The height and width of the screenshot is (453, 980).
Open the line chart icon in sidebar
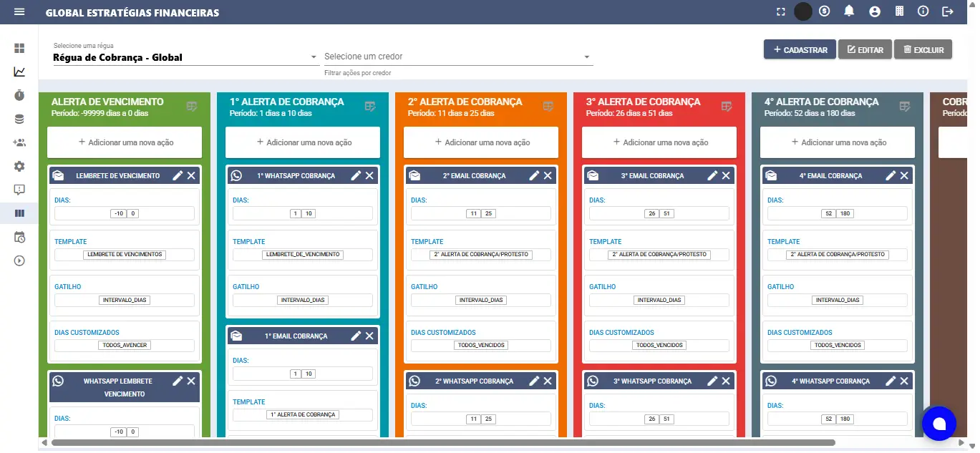19,72
